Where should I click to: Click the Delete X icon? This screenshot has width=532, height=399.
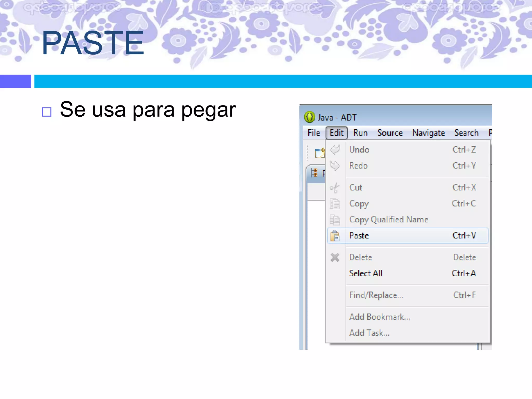click(x=335, y=257)
